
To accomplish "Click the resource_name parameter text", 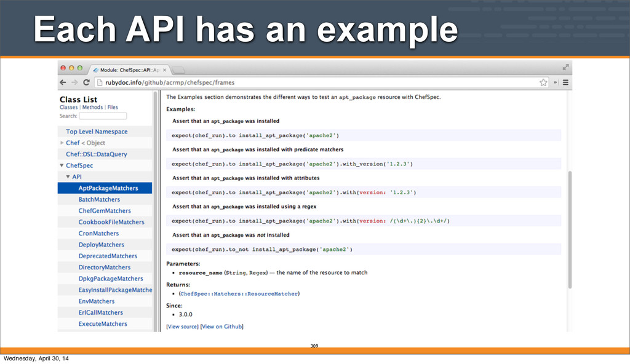I will (201, 273).
